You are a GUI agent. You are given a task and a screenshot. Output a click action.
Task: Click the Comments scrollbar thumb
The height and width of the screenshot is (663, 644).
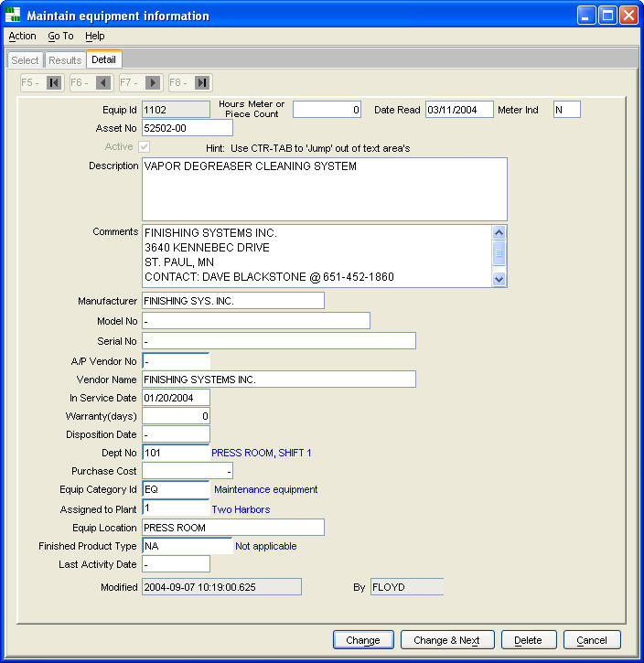pyautogui.click(x=499, y=252)
